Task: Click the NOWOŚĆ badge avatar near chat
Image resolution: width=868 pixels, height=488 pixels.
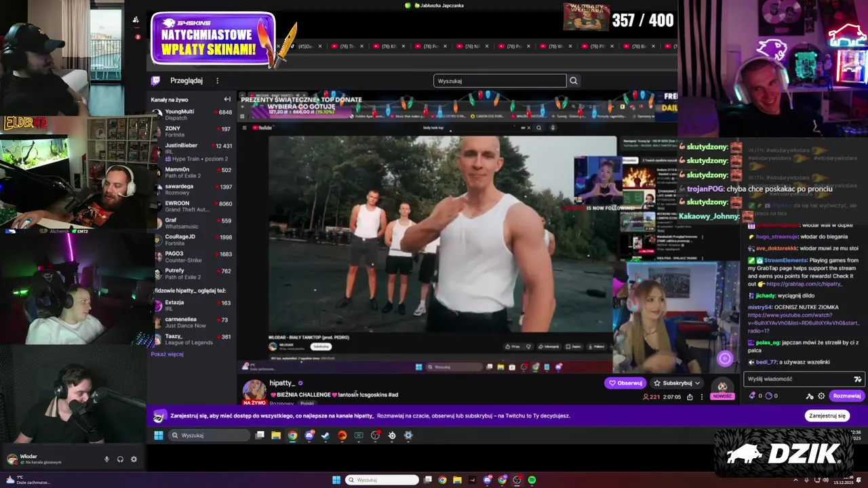Action: click(x=722, y=390)
